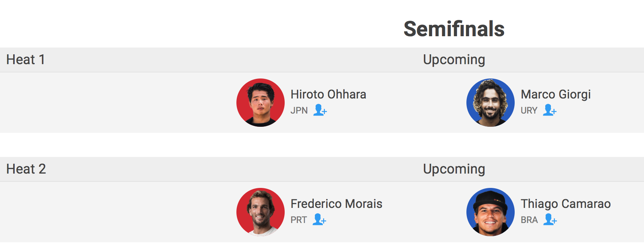The height and width of the screenshot is (243, 644).
Task: Follow Thiago Camarao using the add-user icon
Action: [x=550, y=220]
